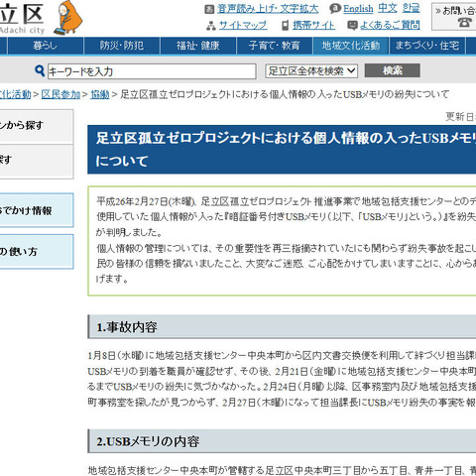Click the summary paragraph starting 平成26年2月27日

pos(286,240)
